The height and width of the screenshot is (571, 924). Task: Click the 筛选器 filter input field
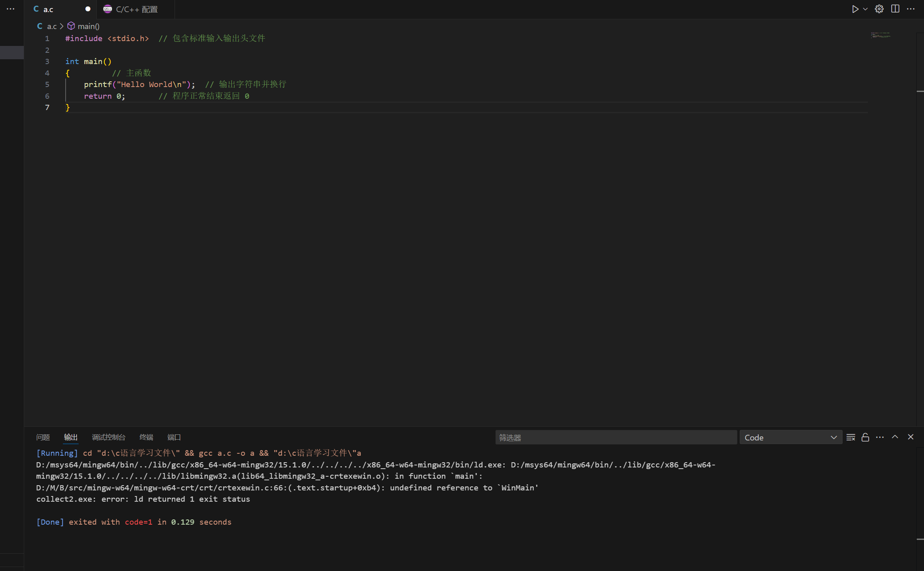tap(616, 437)
